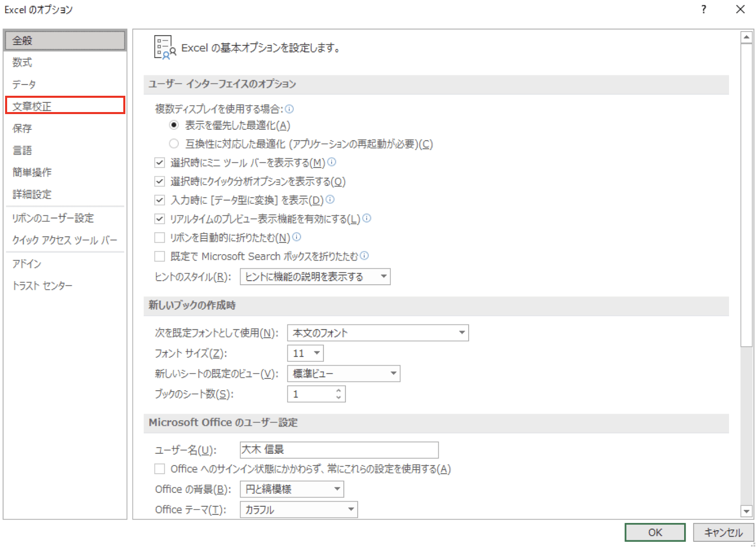Click the OK button
756x548 pixels.
click(655, 532)
